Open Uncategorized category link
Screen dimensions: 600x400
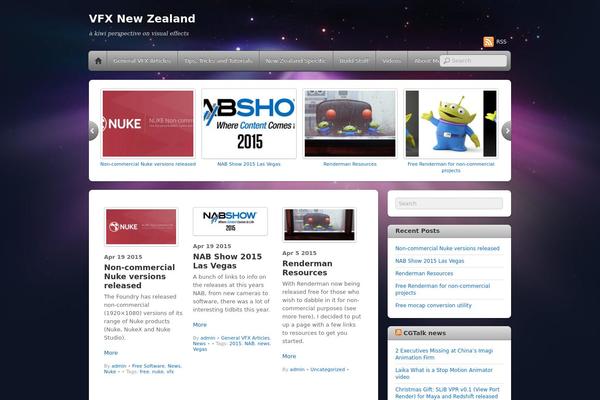(x=328, y=369)
